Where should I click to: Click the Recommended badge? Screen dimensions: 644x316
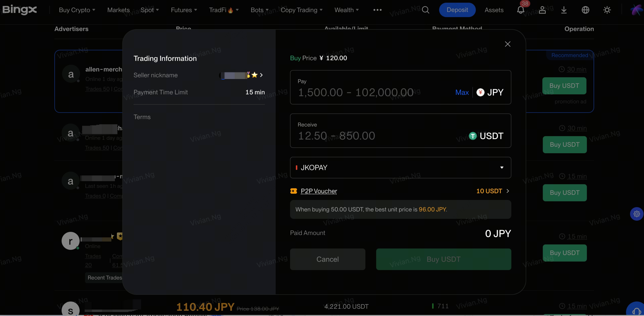pyautogui.click(x=569, y=55)
